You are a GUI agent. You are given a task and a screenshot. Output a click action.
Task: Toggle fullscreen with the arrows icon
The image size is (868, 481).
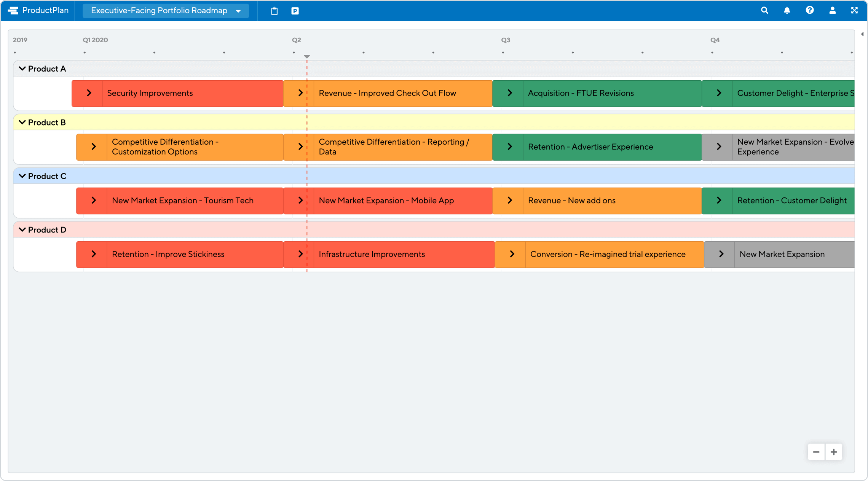(x=854, y=11)
